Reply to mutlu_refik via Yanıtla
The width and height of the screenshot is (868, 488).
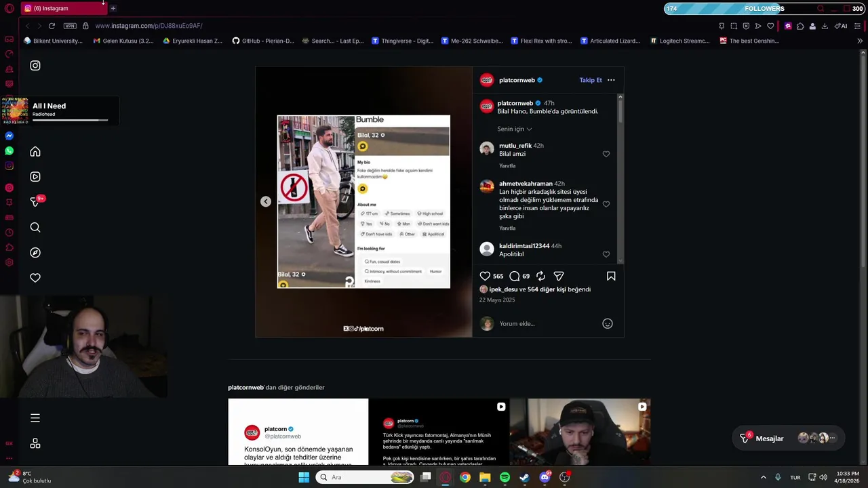pos(507,166)
